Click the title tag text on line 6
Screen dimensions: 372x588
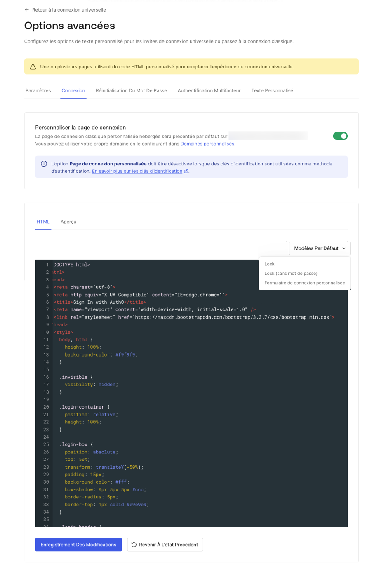[100, 302]
